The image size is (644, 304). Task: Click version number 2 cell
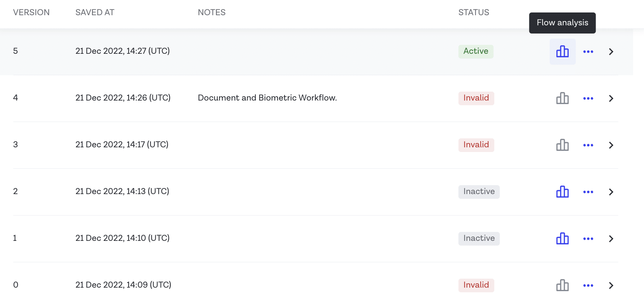coord(16,191)
